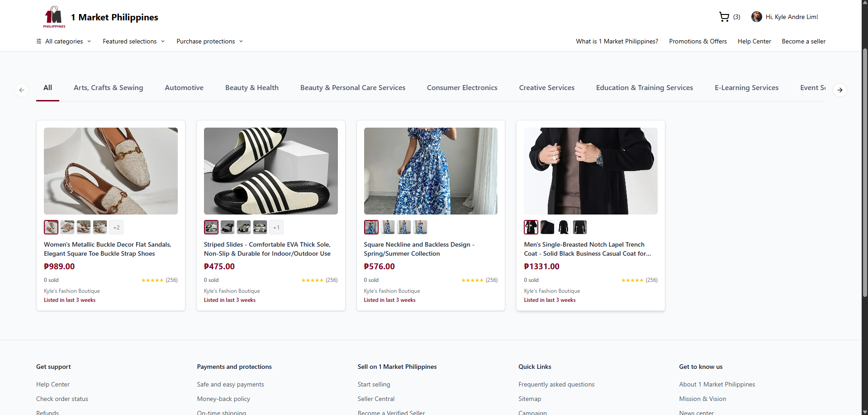Click Kyle Andre Lim's profile avatar
Screen dimensions: 868x415
tap(757, 17)
